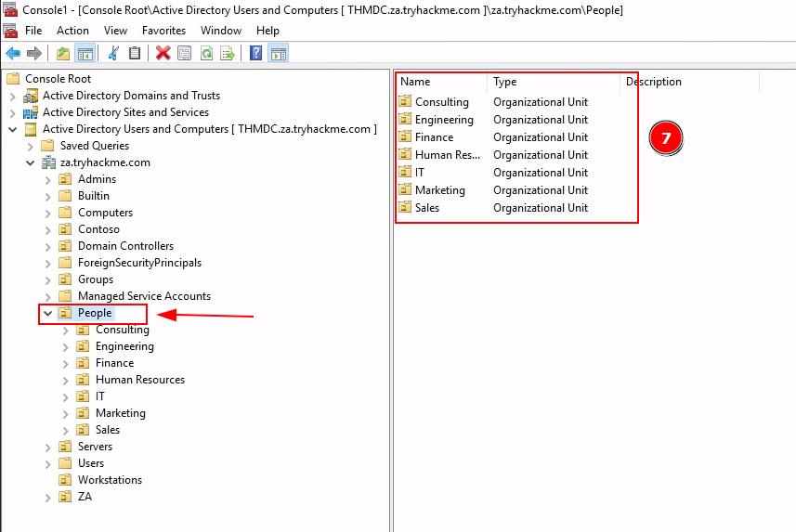Click the Export List toolbar icon
The height and width of the screenshot is (532, 796).
(228, 53)
